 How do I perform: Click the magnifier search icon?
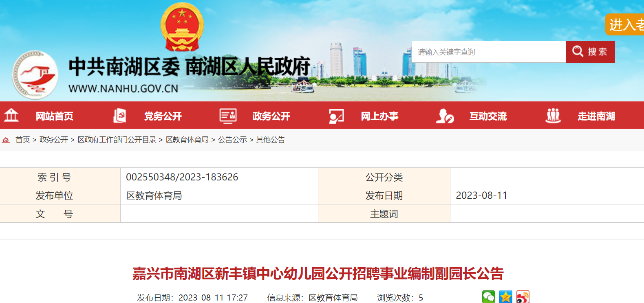coord(578,51)
